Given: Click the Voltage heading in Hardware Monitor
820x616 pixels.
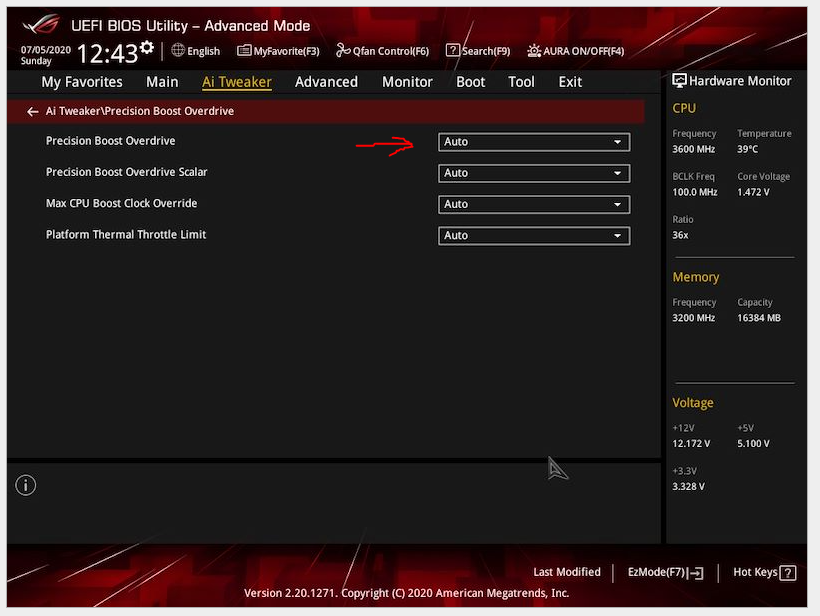Looking at the screenshot, I should [692, 403].
